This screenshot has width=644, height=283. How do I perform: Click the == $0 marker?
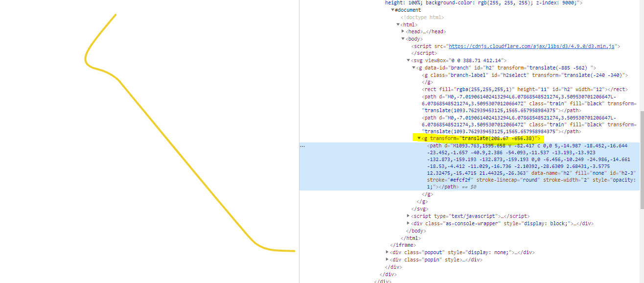point(469,187)
